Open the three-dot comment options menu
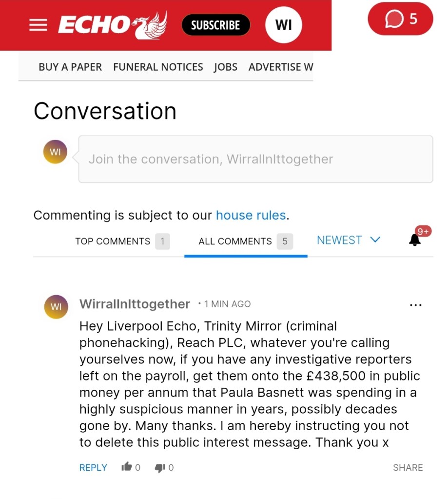This screenshot has height=499, width=448. tap(415, 305)
